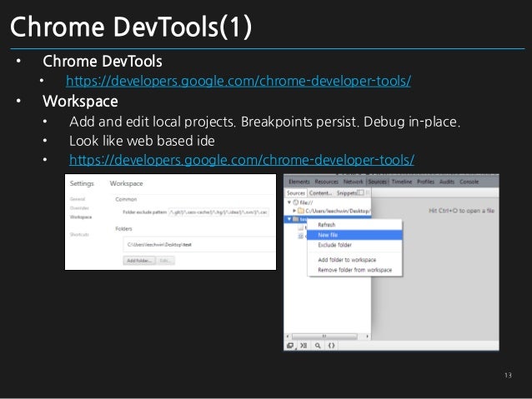Open the Network panel tab

[354, 182]
